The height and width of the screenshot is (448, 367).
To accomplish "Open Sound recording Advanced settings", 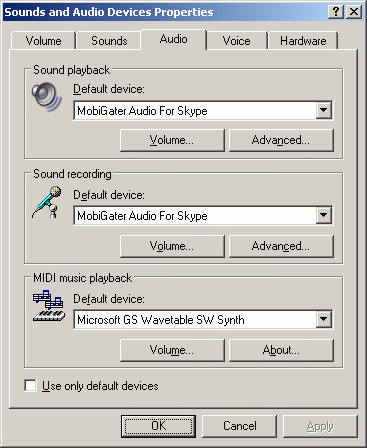I will point(281,246).
